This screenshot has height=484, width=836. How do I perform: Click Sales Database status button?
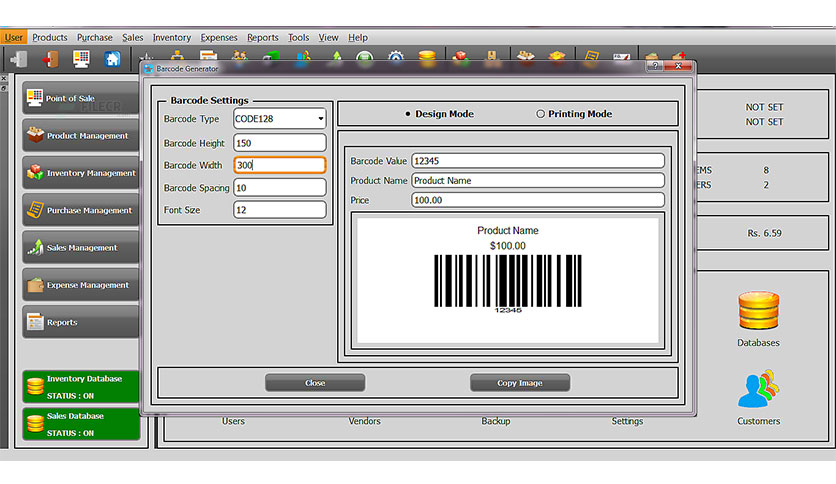click(x=81, y=424)
